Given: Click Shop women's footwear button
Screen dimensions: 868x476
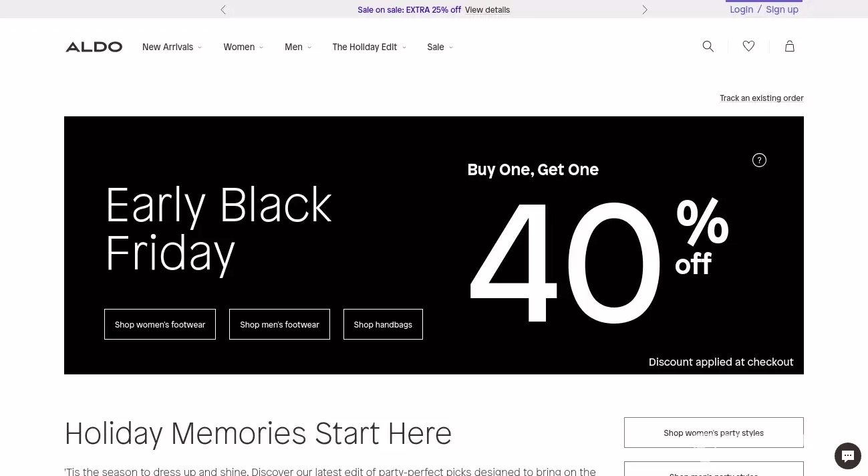Looking at the screenshot, I should point(160,324).
